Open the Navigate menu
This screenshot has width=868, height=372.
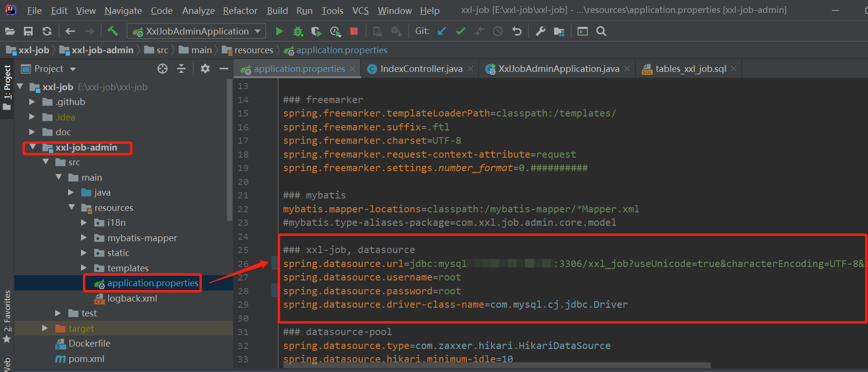[123, 11]
